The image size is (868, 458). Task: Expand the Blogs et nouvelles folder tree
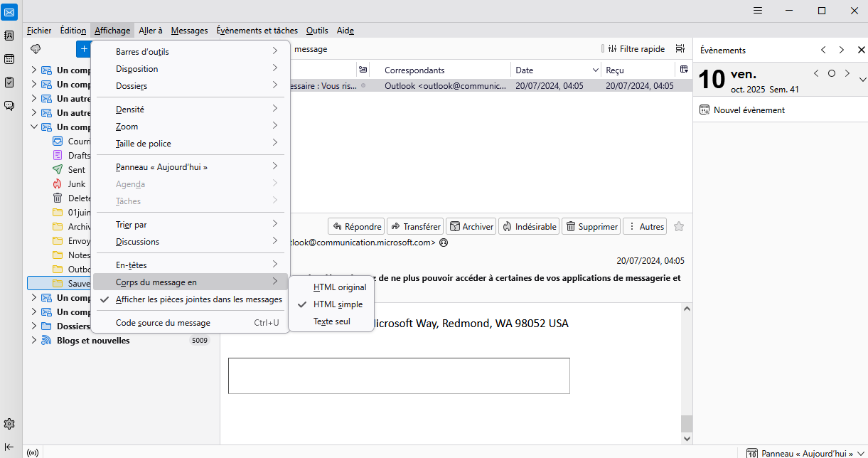click(33, 341)
